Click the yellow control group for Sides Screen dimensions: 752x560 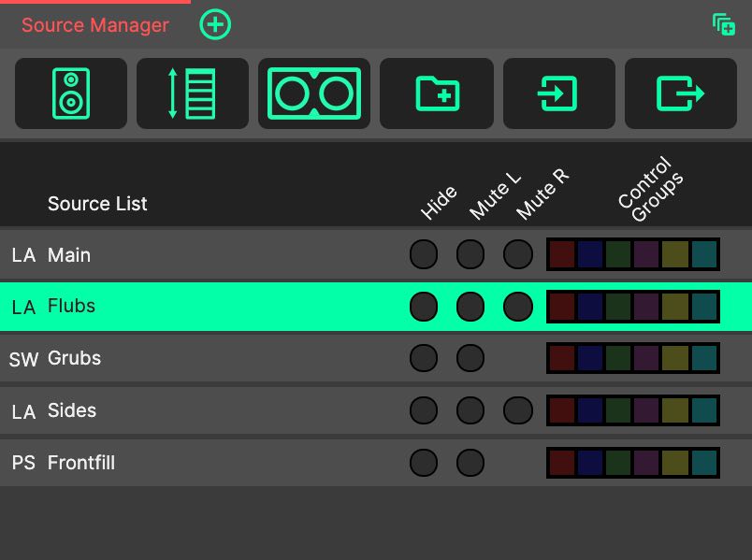675,410
